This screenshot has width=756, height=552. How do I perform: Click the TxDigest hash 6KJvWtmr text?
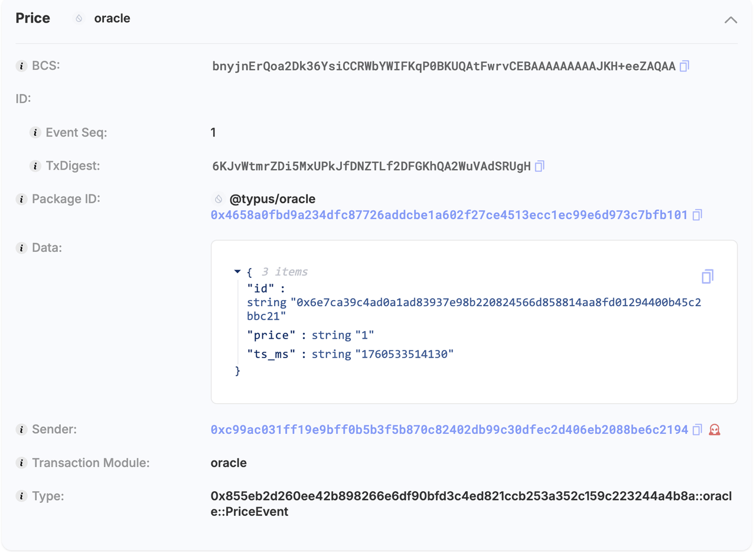point(372,166)
